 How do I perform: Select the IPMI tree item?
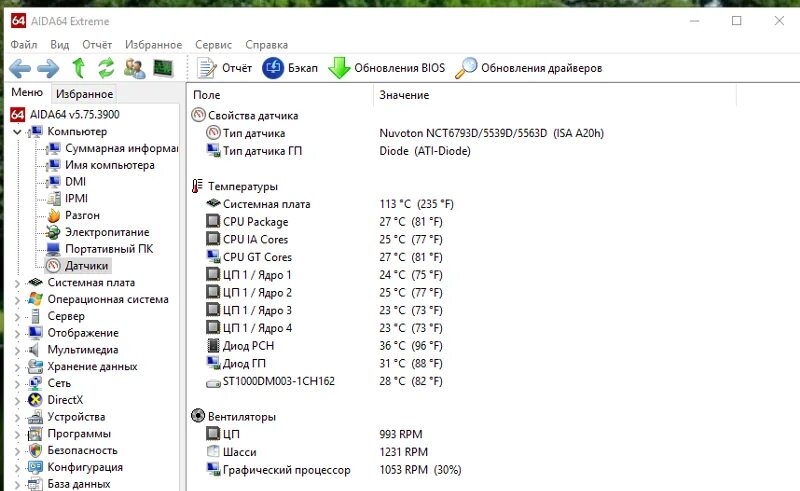click(77, 199)
